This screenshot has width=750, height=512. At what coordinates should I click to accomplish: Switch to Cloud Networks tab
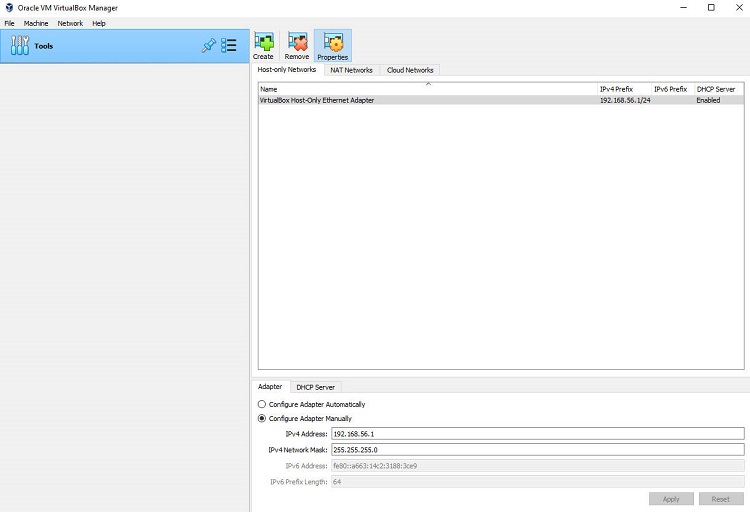[x=410, y=70]
